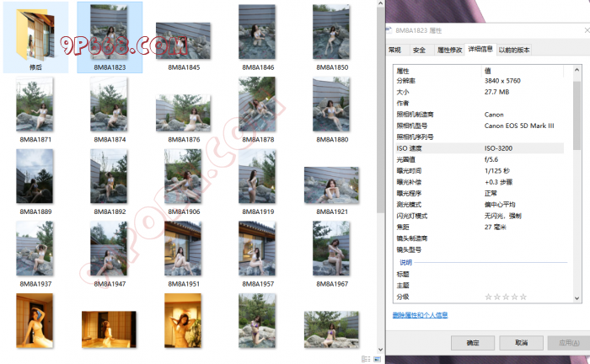Viewport: 590px width, 364px height.
Task: Click the 删除属性和个人信息 link
Action: [420, 315]
